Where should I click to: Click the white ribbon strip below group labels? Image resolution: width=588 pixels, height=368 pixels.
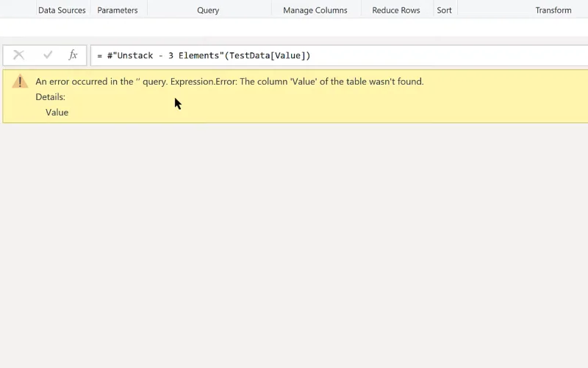point(294,27)
